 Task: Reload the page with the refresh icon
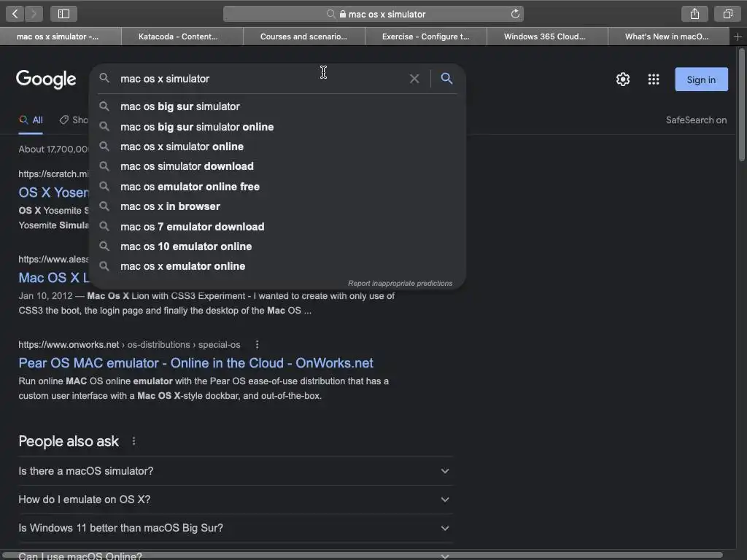(515, 14)
